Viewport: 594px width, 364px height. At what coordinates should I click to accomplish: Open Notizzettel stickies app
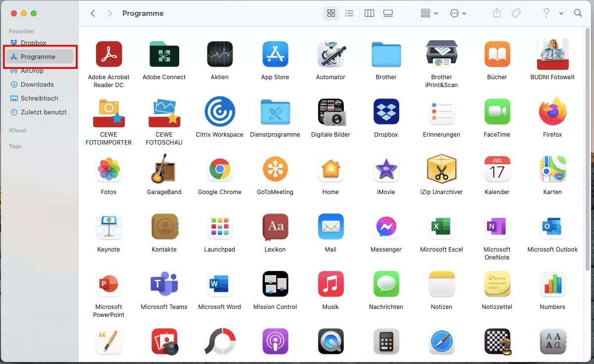pos(497,284)
